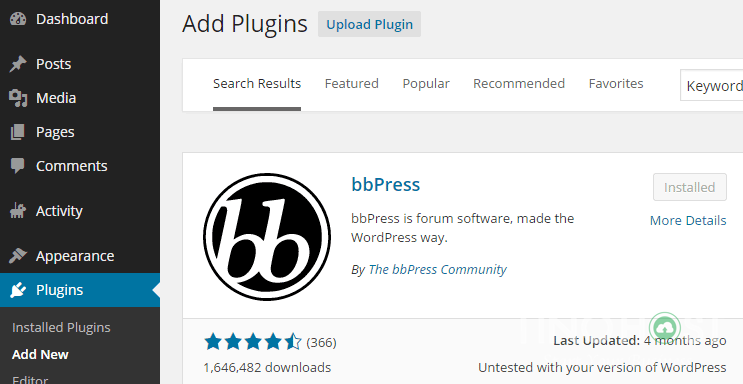
Task: Switch to Favorites tab
Action: pos(616,84)
